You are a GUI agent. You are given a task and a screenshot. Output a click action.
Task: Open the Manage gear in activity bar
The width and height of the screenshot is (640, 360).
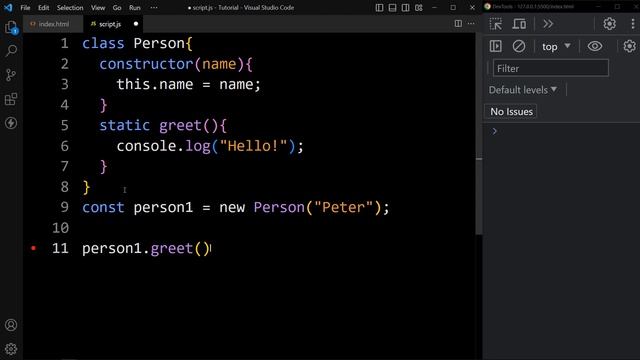pyautogui.click(x=11, y=349)
